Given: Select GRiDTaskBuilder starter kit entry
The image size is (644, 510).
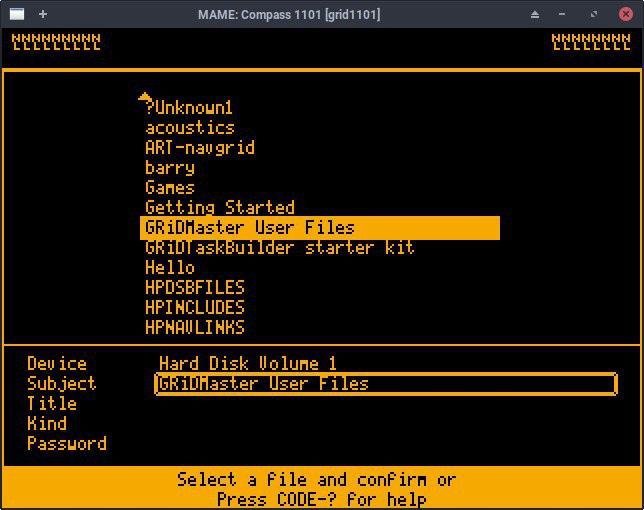Looking at the screenshot, I should click(280, 248).
